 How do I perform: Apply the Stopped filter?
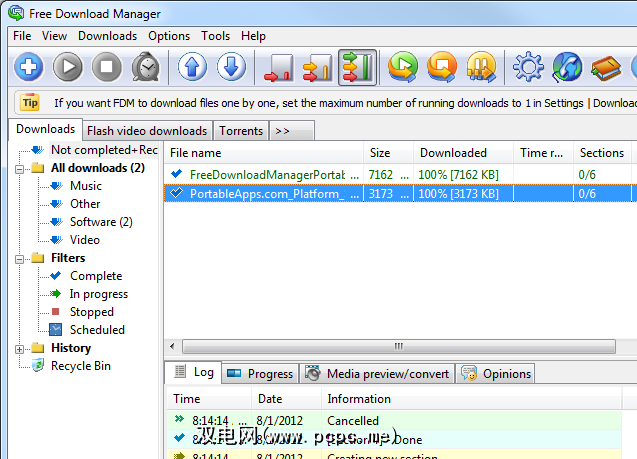pos(92,312)
